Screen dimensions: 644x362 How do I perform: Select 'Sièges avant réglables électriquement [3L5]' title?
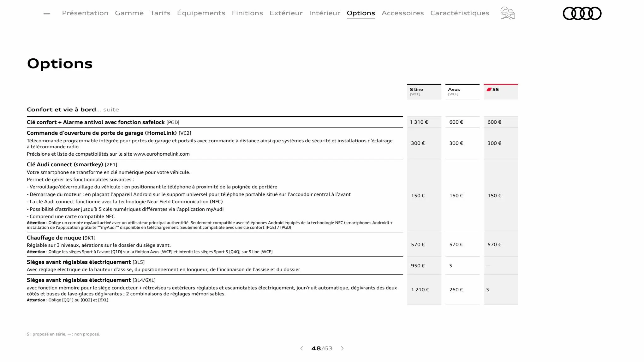(x=86, y=262)
